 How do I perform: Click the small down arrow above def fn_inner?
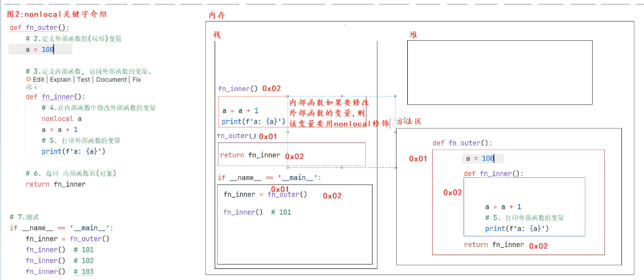pyautogui.click(x=36, y=87)
